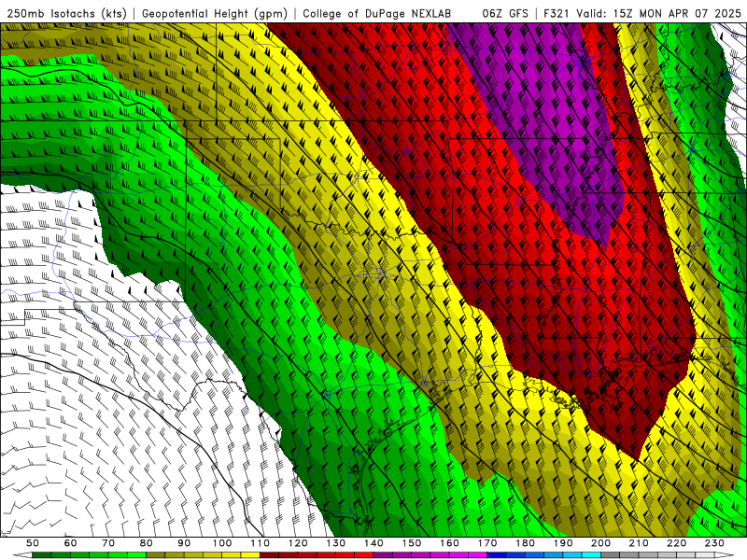Click the legend value '60'

pyautogui.click(x=70, y=543)
